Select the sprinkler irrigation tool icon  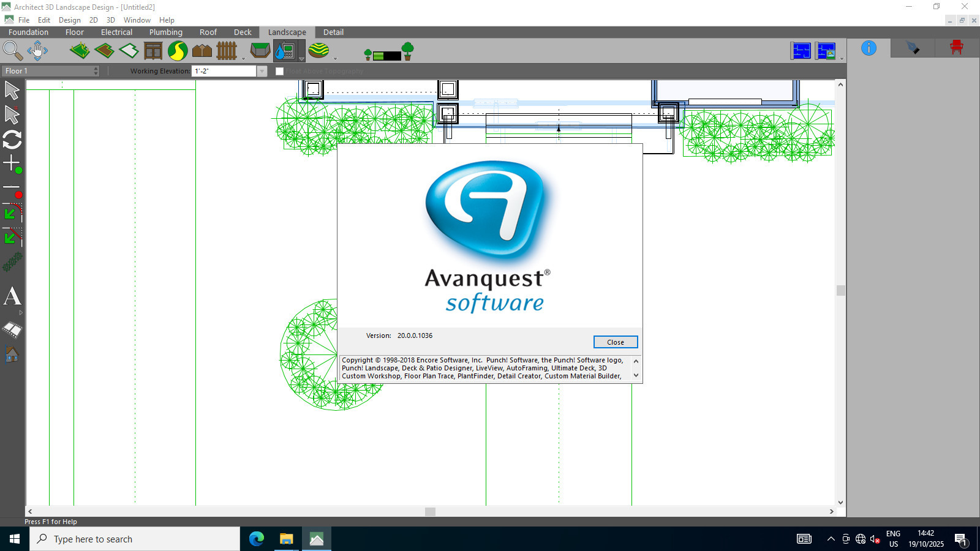click(x=285, y=50)
